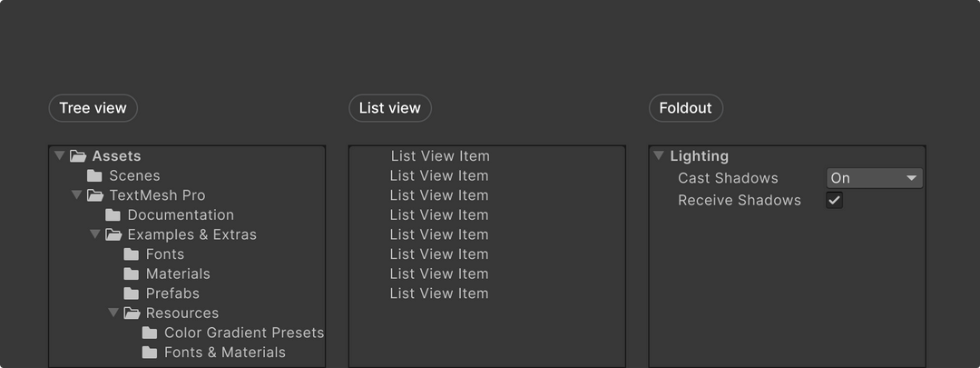Click the Tree view label
This screenshot has height=368, width=980.
(x=93, y=108)
